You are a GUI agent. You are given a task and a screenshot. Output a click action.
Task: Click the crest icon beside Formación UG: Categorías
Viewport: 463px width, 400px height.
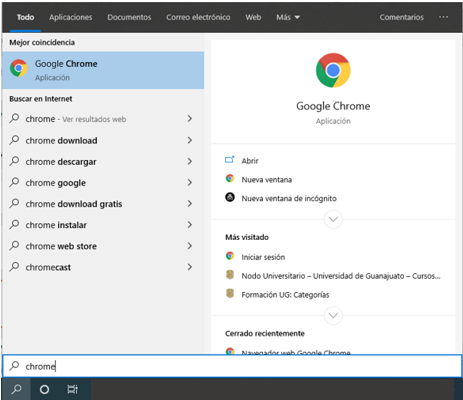pos(230,293)
